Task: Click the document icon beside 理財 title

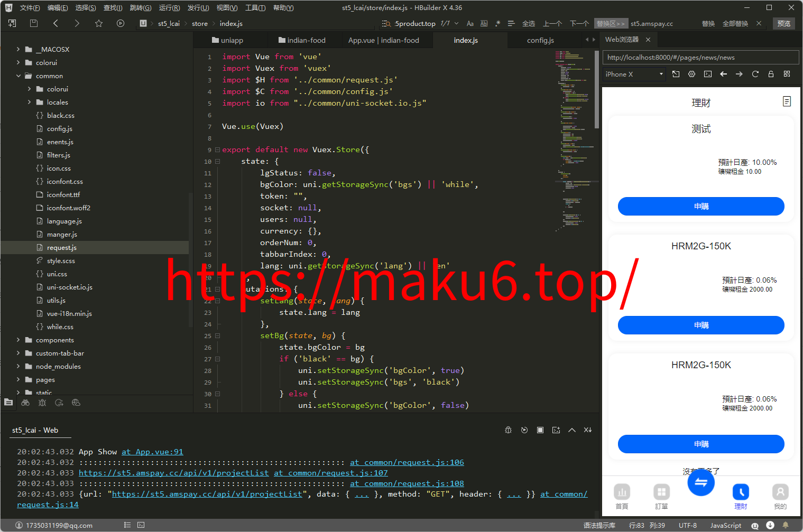Action: pos(787,101)
